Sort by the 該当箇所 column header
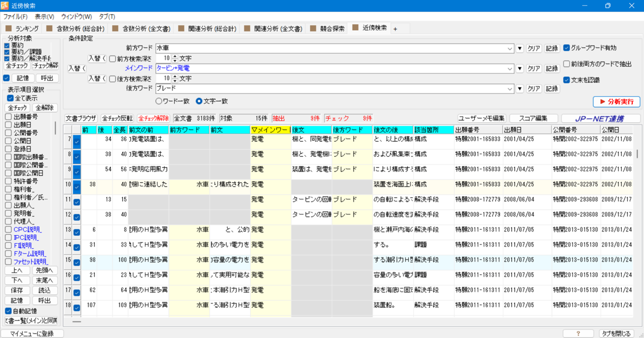The width and height of the screenshot is (644, 338). point(434,130)
